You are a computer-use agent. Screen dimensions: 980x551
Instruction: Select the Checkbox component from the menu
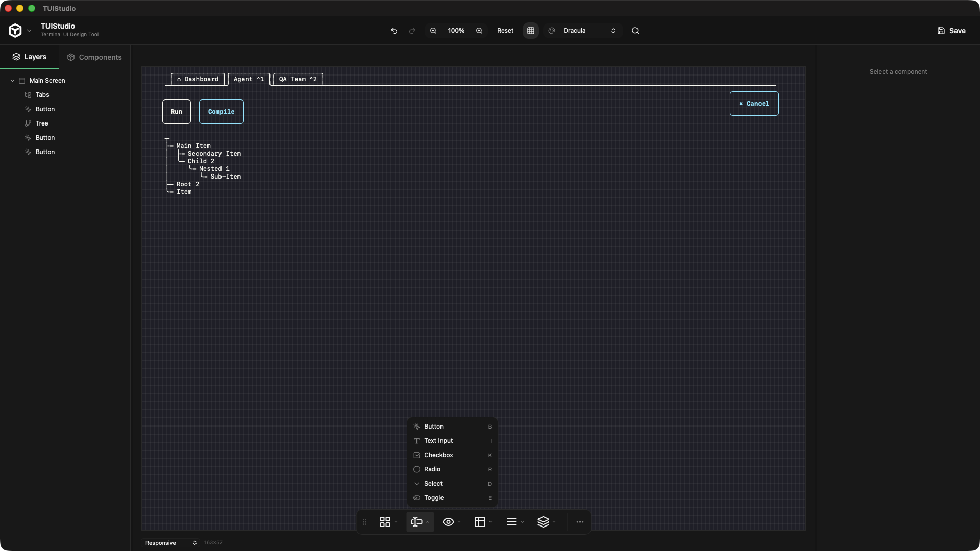pos(439,455)
